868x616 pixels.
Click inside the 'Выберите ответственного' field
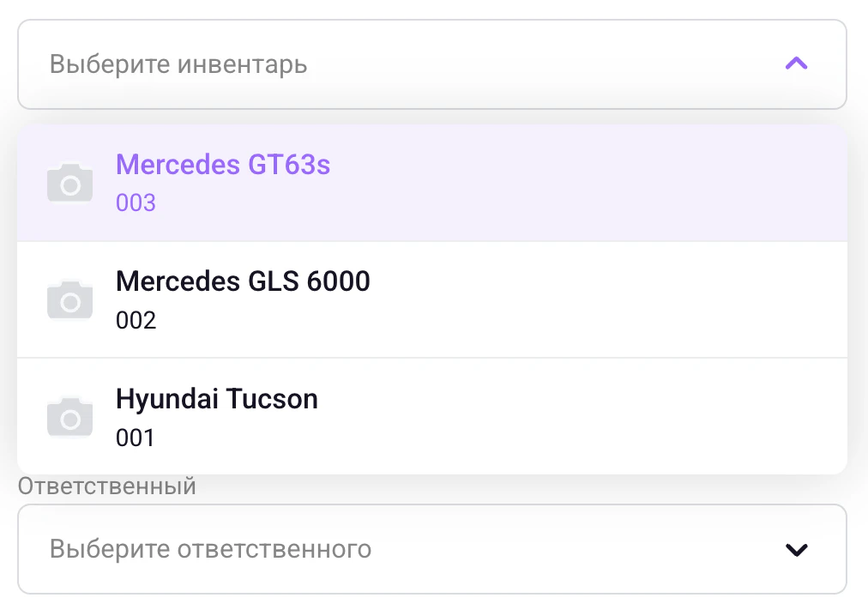(343, 549)
